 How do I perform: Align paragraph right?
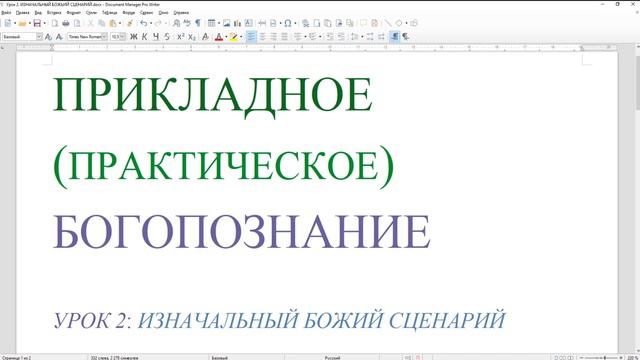(273, 37)
